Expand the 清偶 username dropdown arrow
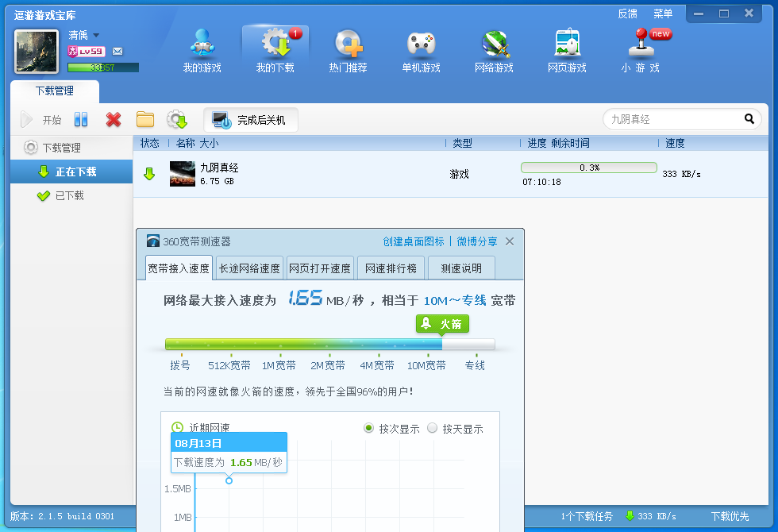Image resolution: width=778 pixels, height=532 pixels. (96, 35)
